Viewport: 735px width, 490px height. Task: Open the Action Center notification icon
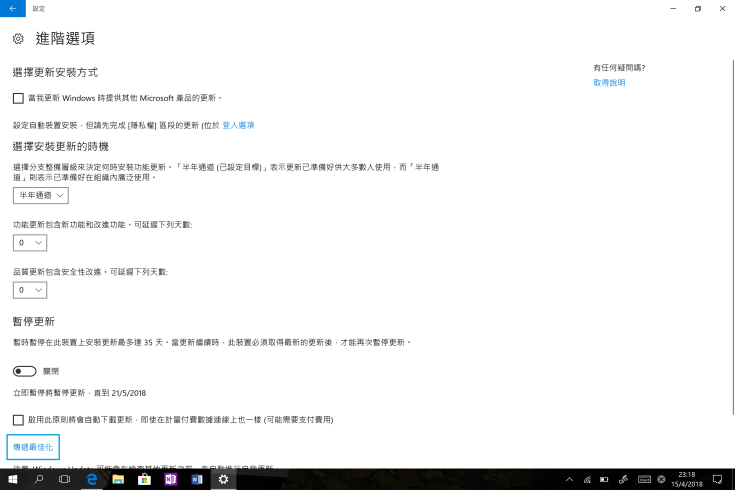coord(717,480)
